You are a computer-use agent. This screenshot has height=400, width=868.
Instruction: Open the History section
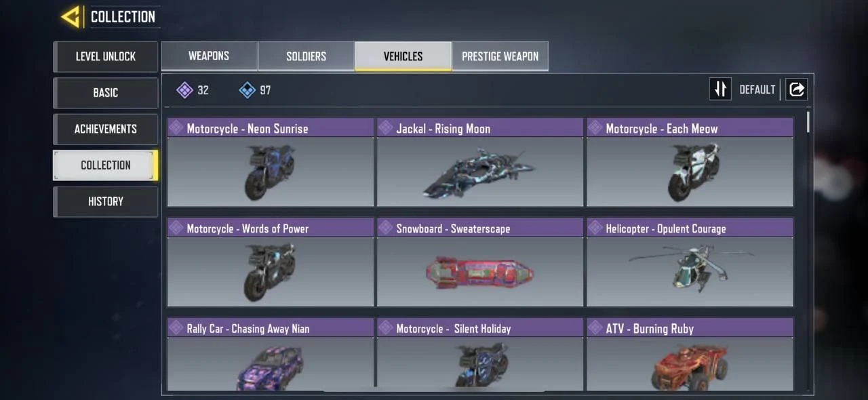pyautogui.click(x=106, y=201)
